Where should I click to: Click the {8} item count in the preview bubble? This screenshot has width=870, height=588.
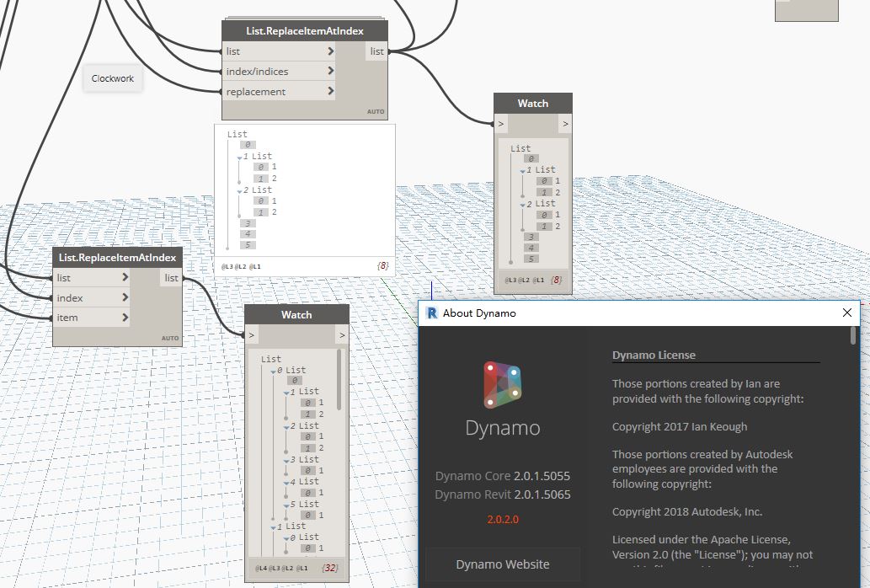(383, 265)
